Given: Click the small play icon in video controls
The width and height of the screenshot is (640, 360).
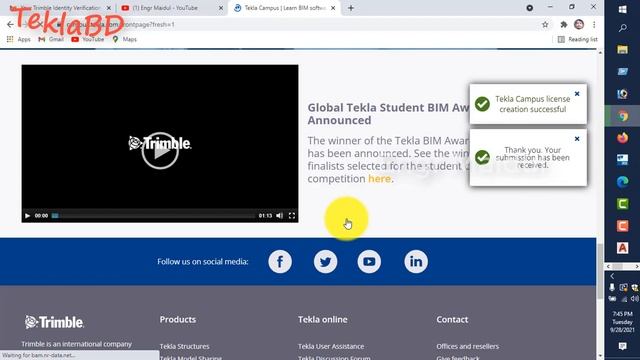Looking at the screenshot, I should (27, 216).
